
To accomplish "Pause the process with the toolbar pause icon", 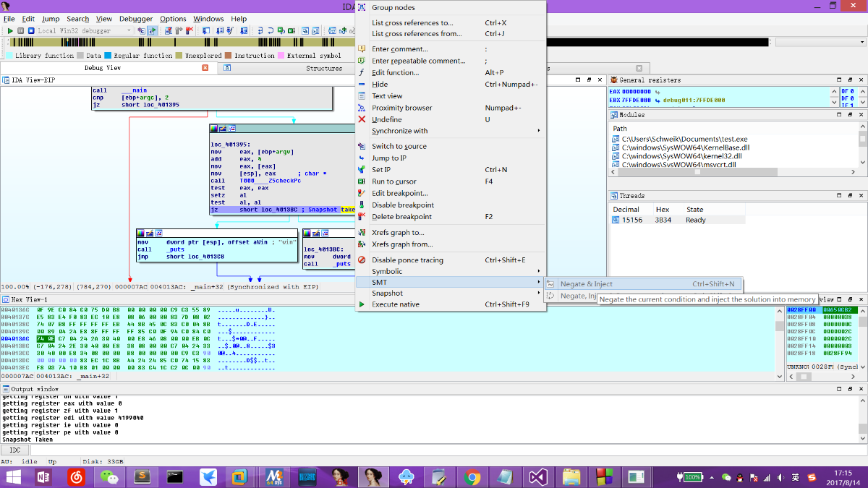I will 20,31.
